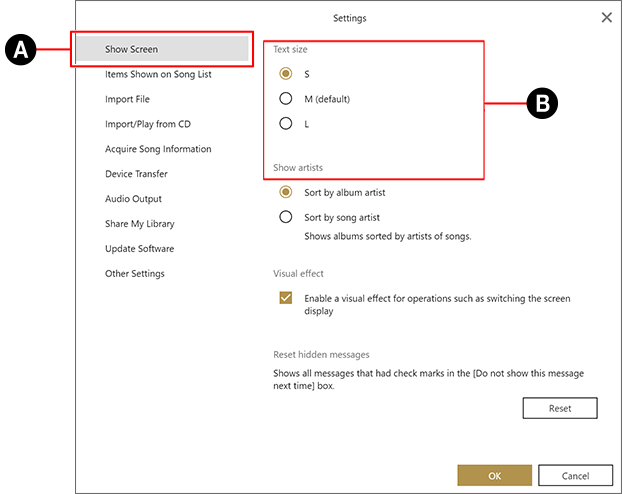
Task: Open the Import File settings page
Action: click(x=127, y=99)
